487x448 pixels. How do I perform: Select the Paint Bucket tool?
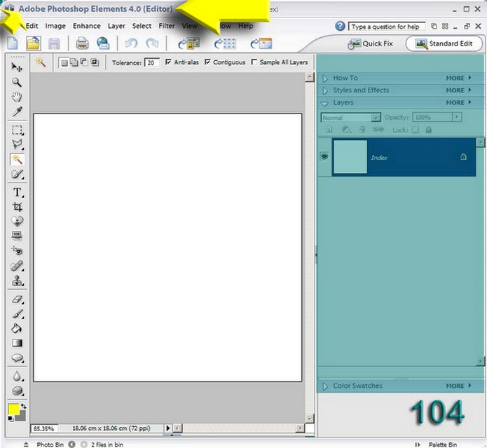point(17,328)
